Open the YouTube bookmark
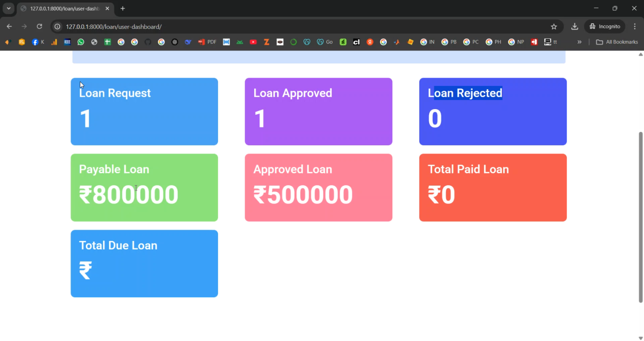Viewport: 644px width, 341px height. (253, 42)
